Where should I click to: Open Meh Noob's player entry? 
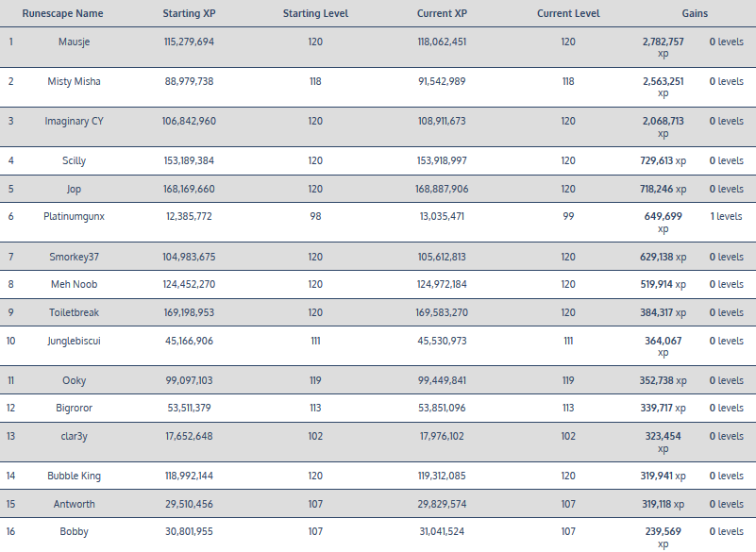(74, 285)
